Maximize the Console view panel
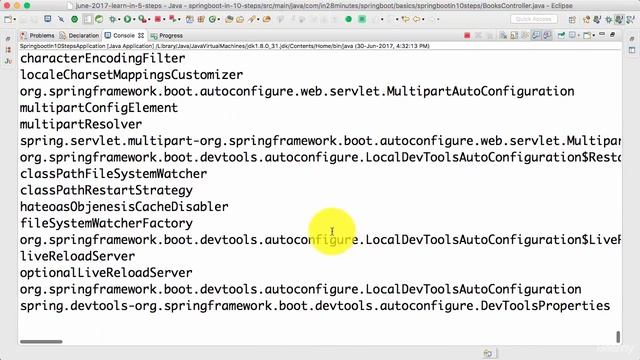Screen dimensions: 640x360 612,35
